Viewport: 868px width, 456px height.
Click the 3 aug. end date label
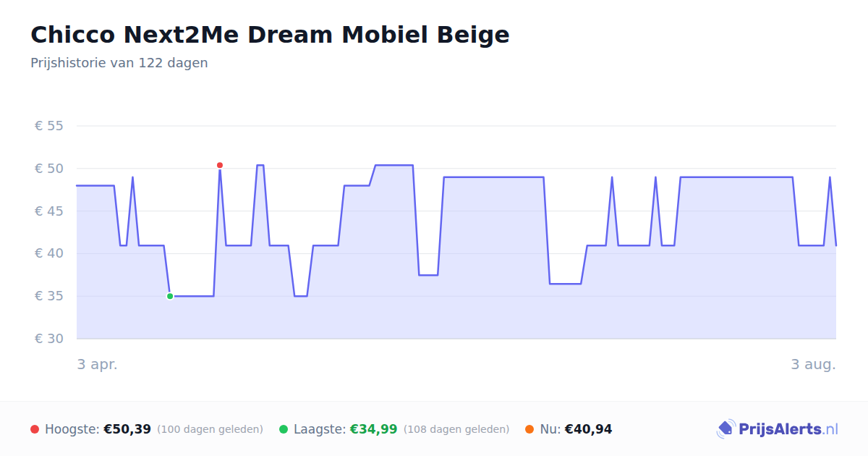tap(813, 364)
